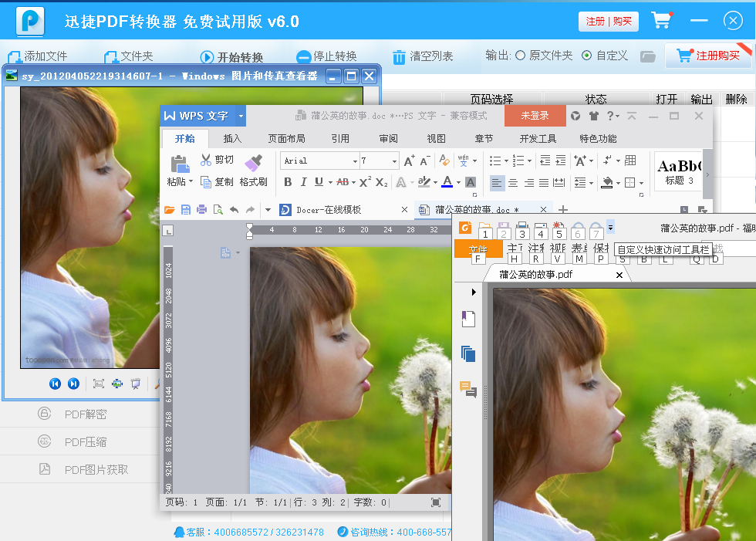Open the output folder browse icon

click(647, 56)
